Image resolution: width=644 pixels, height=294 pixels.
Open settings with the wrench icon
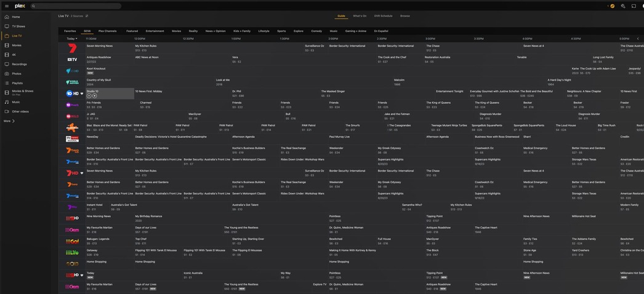pos(623,6)
